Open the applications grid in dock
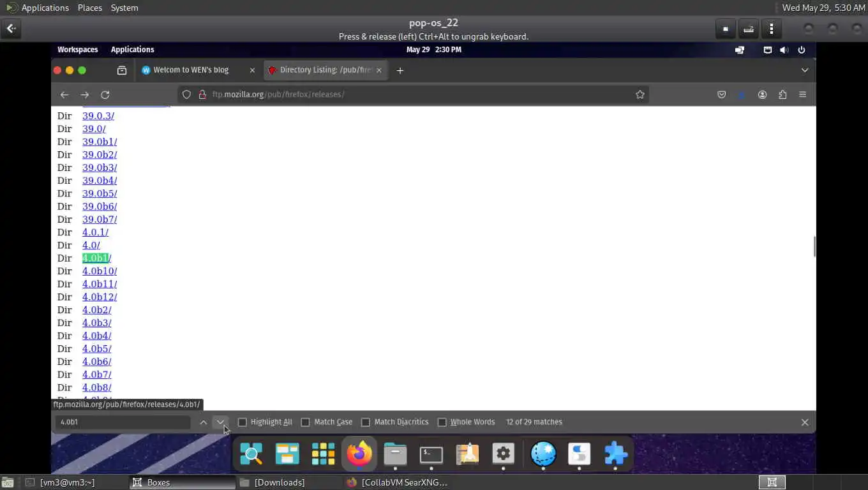This screenshot has width=868, height=490. [x=323, y=454]
